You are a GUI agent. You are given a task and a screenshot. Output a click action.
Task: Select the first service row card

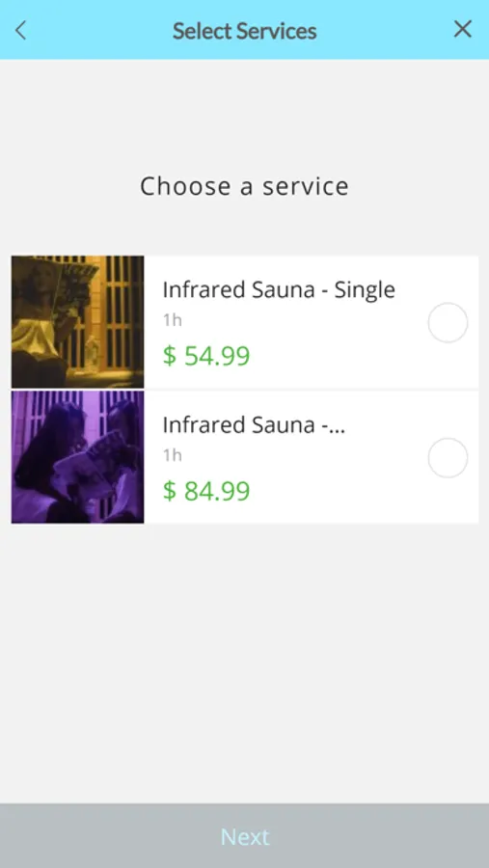pyautogui.click(x=244, y=321)
